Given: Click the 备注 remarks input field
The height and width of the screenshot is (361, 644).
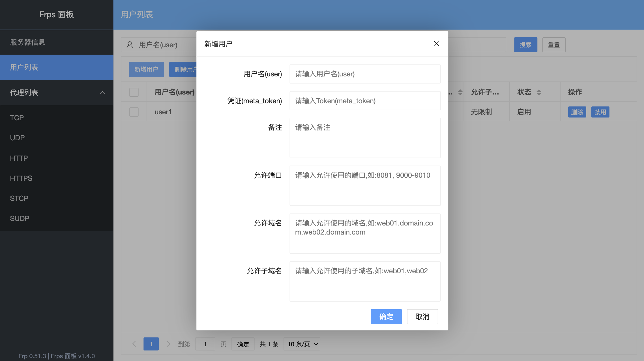Looking at the screenshot, I should pos(364,138).
